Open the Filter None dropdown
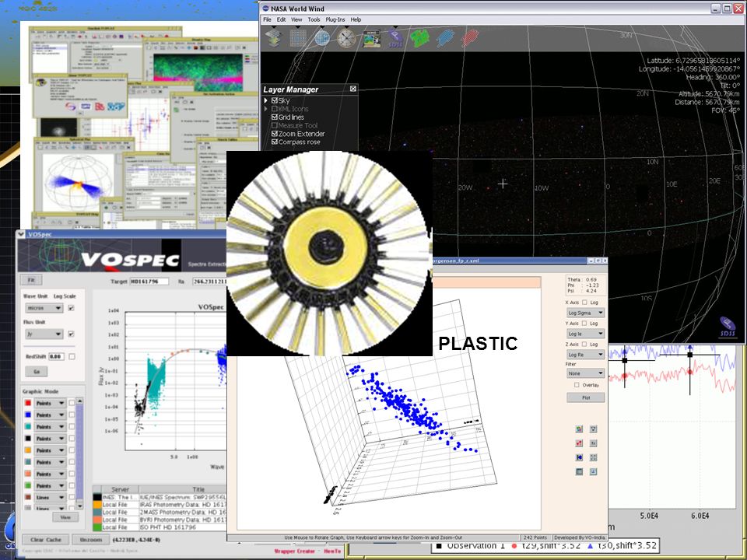 [585, 373]
